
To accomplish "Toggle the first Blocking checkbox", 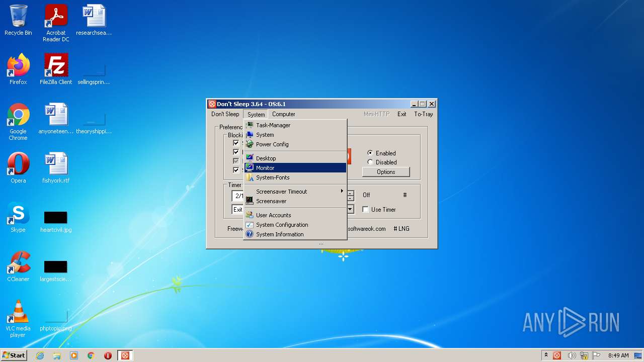I will point(236,143).
